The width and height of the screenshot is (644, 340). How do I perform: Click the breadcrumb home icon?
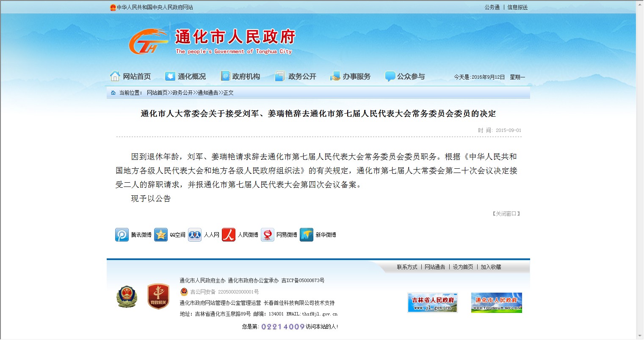[113, 93]
